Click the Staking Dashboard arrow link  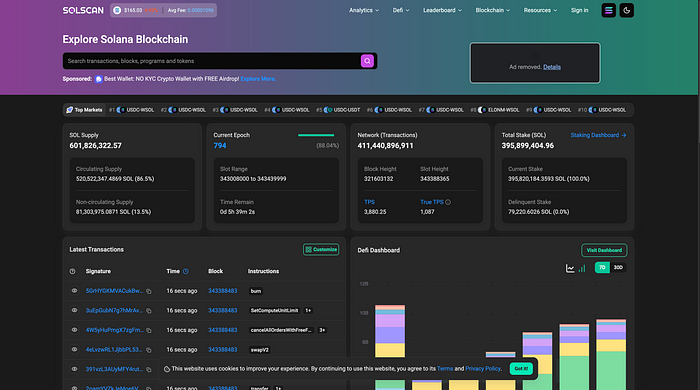point(598,135)
